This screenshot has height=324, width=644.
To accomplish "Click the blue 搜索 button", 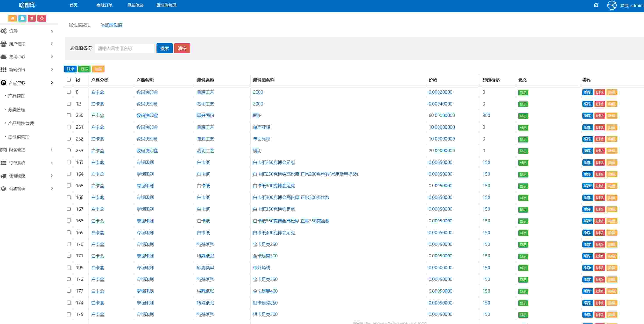I will click(x=164, y=48).
